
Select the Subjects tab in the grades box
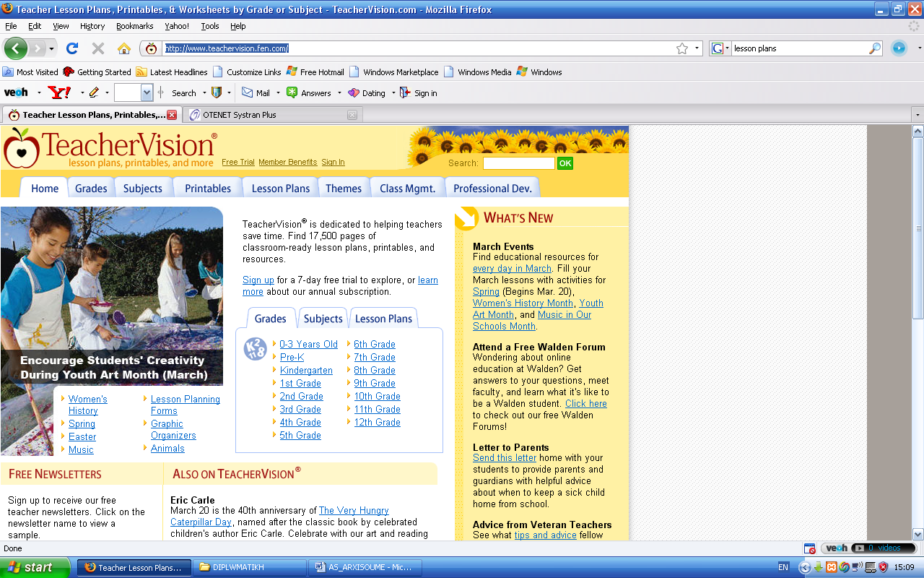pyautogui.click(x=323, y=319)
